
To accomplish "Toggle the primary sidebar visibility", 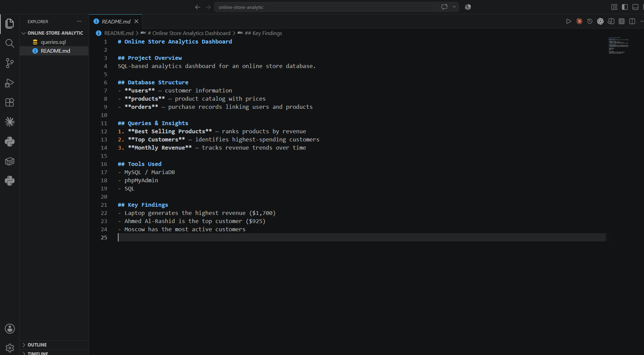I will pos(625,7).
